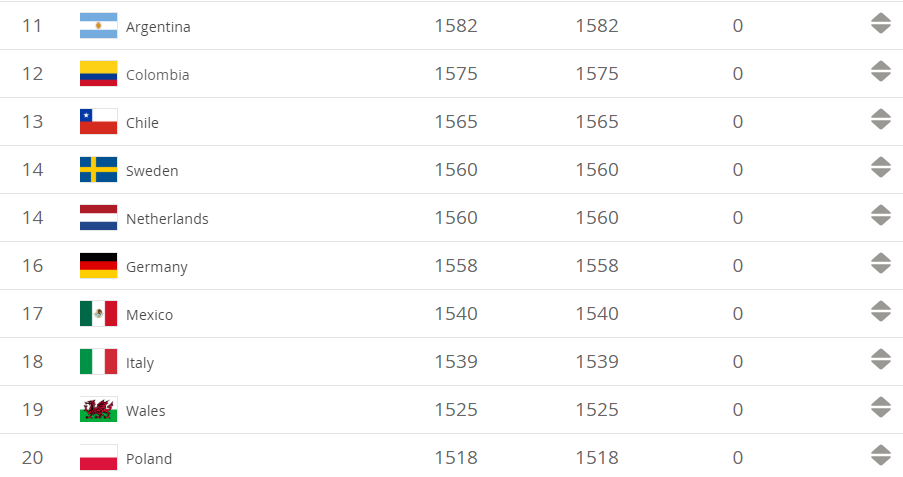Screen dimensions: 903x477
Task: Open the Mexico team link
Action: tap(149, 315)
